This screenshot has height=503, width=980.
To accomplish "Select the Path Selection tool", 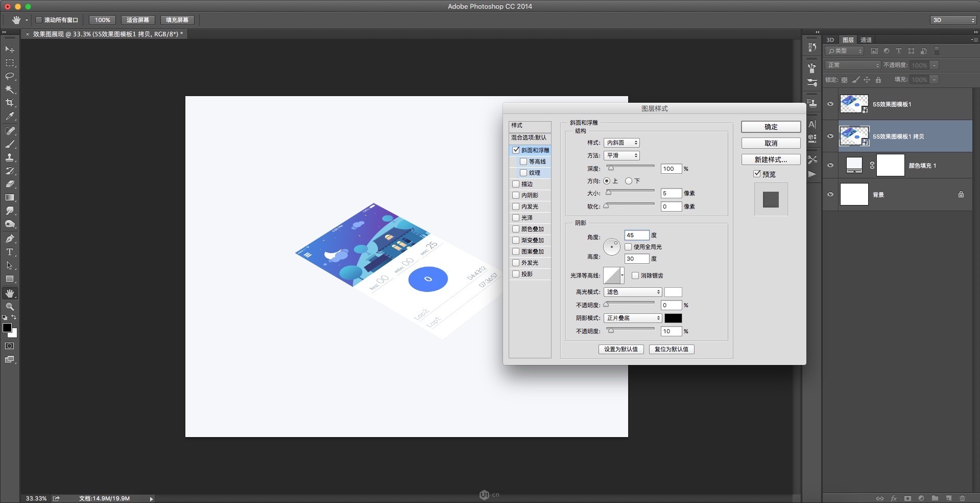I will pos(10,265).
